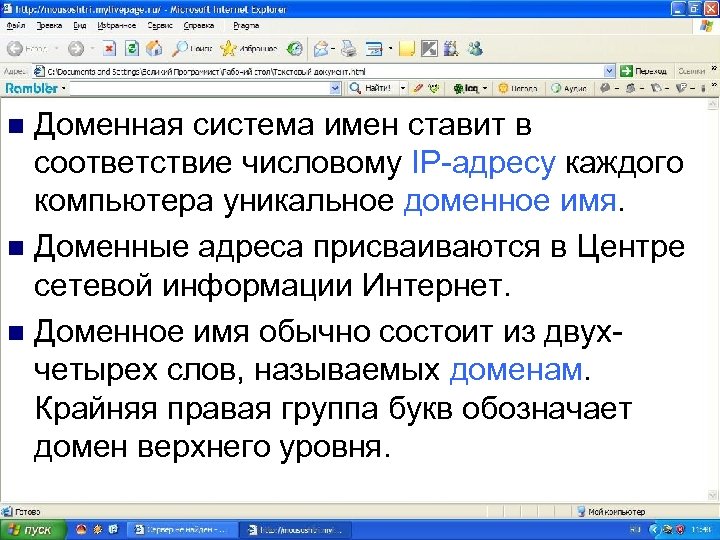Open Search with the magnifier Поиск button
The height and width of the screenshot is (540, 720).
(x=191, y=48)
